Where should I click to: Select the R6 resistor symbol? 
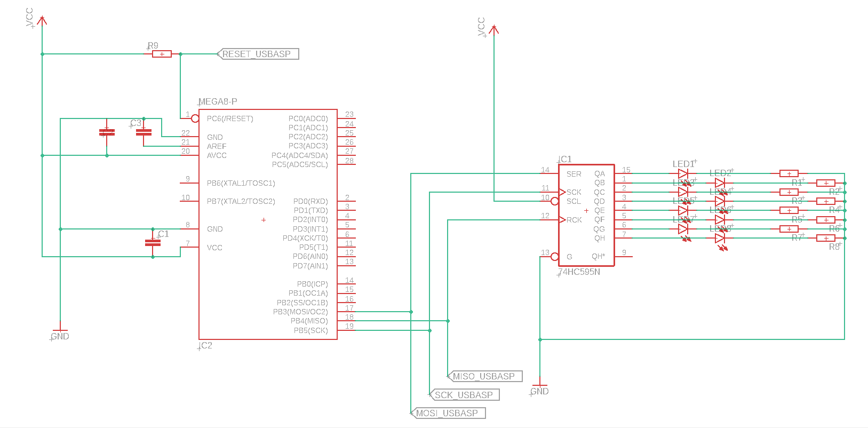(x=826, y=219)
